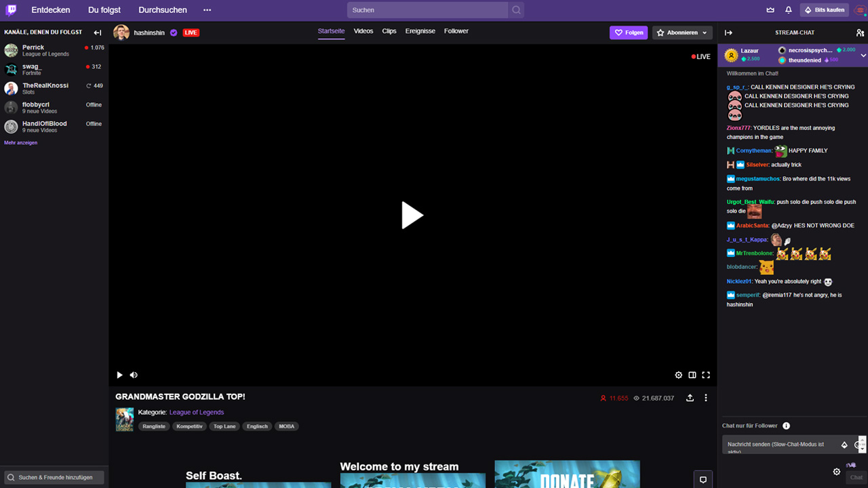Image resolution: width=868 pixels, height=488 pixels.
Task: Switch to the Videos tab
Action: coord(363,31)
